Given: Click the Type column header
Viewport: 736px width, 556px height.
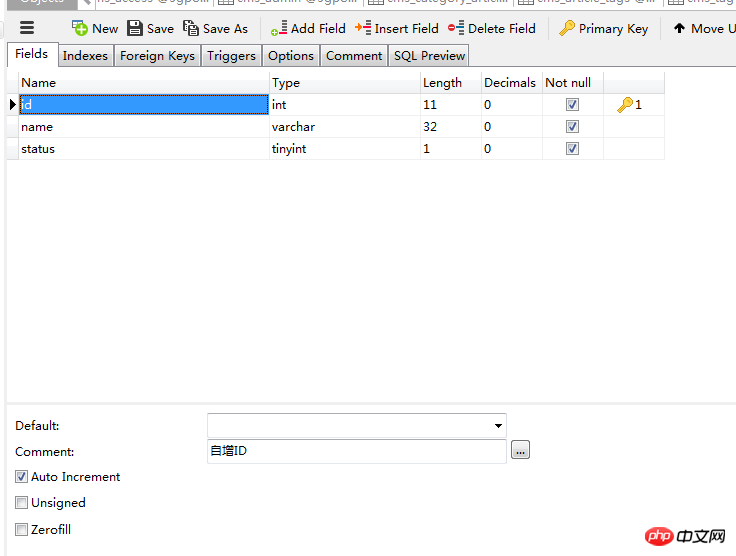Looking at the screenshot, I should [345, 83].
